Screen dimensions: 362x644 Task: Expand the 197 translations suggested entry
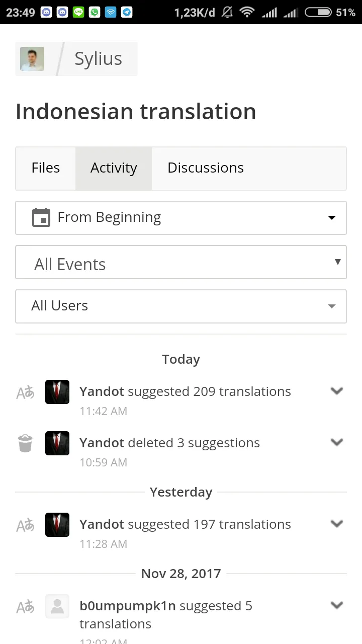coord(336,524)
